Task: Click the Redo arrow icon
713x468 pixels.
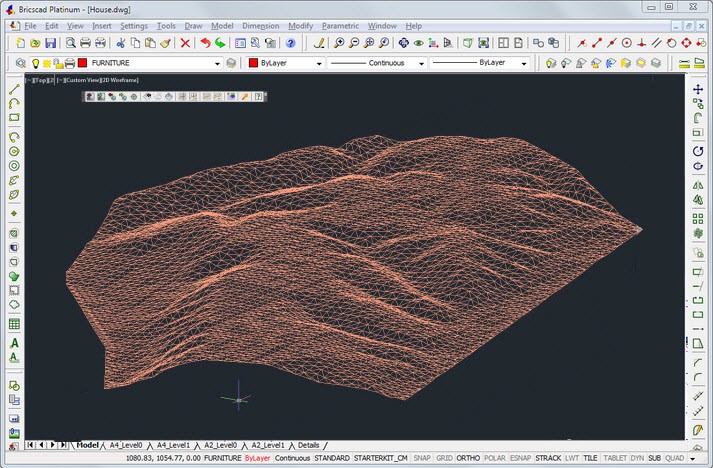Action: tap(220, 43)
